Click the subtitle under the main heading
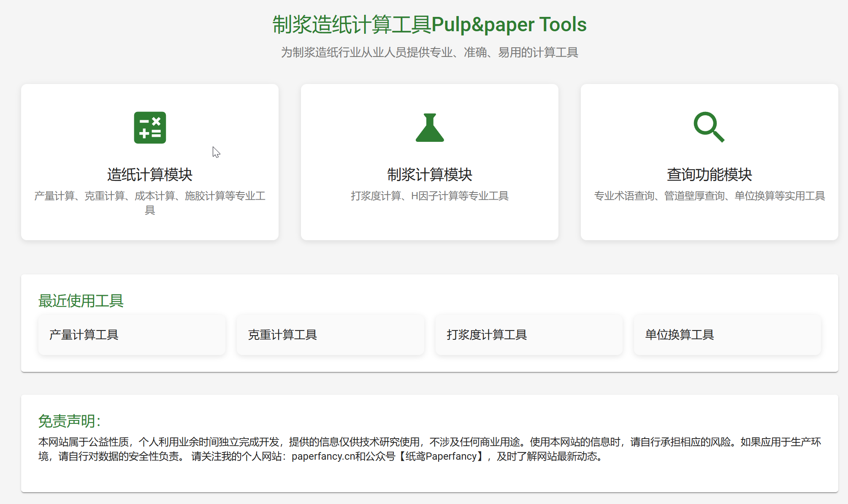 (430, 53)
